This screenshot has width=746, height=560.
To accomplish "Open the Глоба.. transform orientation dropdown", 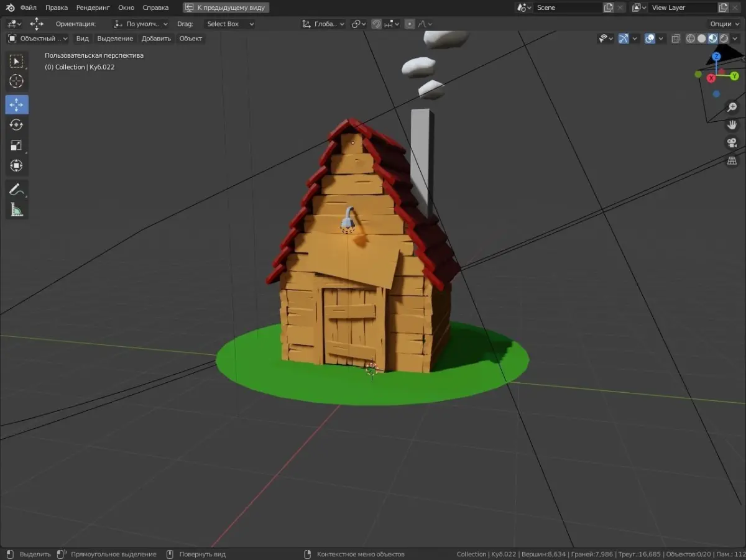I will tap(323, 24).
